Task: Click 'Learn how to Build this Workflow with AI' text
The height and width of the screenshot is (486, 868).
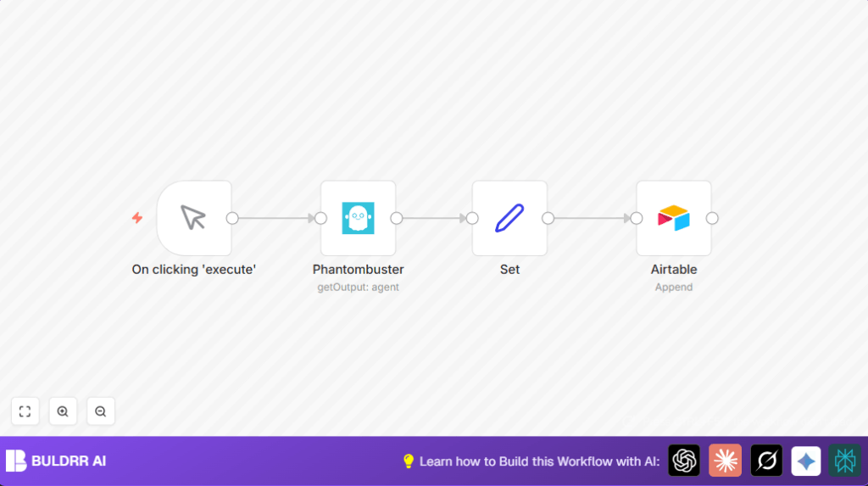Action: (x=540, y=461)
